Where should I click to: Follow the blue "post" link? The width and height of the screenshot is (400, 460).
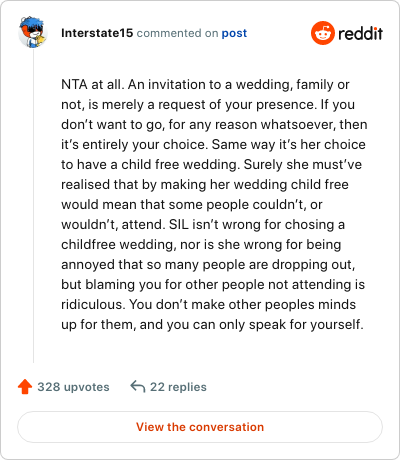pos(234,33)
